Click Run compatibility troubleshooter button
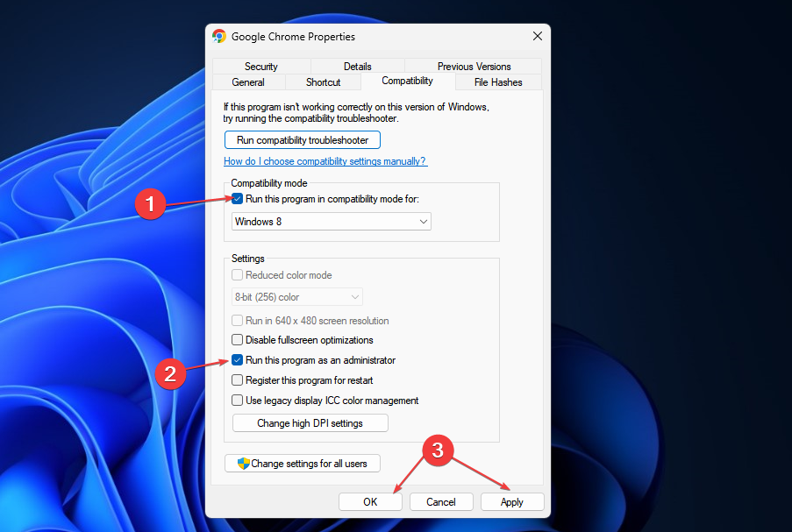This screenshot has height=532, width=792. [x=302, y=140]
